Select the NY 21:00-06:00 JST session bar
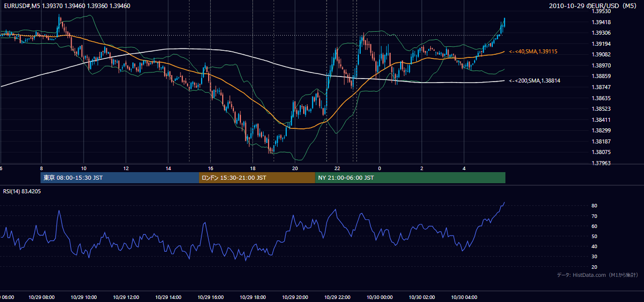644x302 pixels. tap(410, 178)
